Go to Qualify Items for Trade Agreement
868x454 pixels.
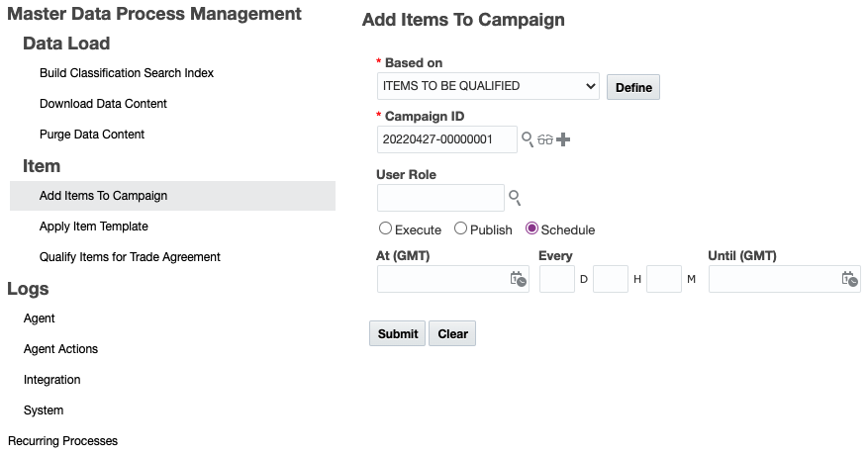tap(130, 257)
